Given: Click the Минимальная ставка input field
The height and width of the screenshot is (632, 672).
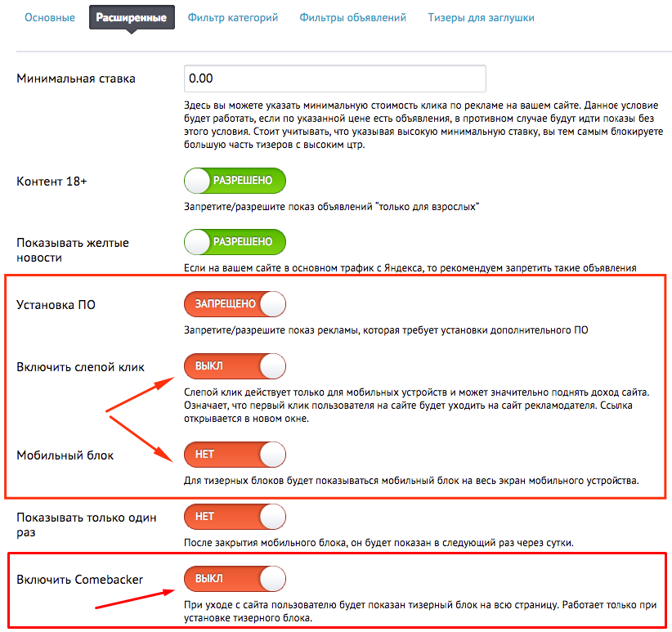Looking at the screenshot, I should click(x=334, y=78).
